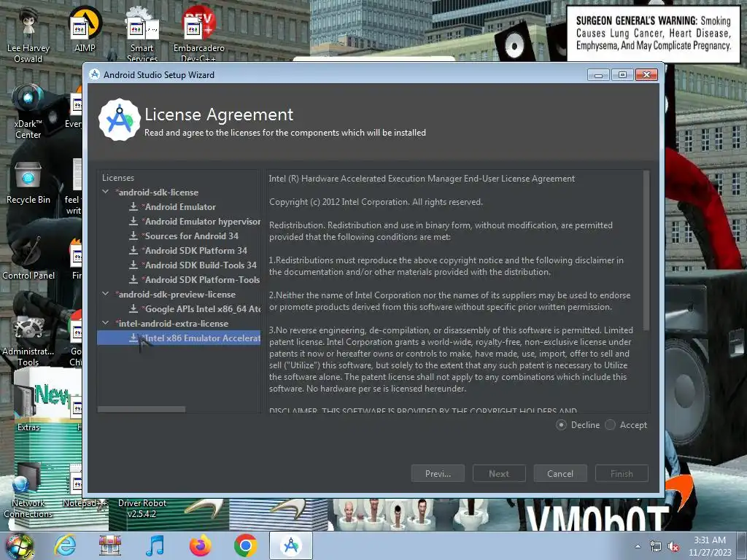Select the android-sdk-preview-license entry
747x560 pixels.
point(176,295)
